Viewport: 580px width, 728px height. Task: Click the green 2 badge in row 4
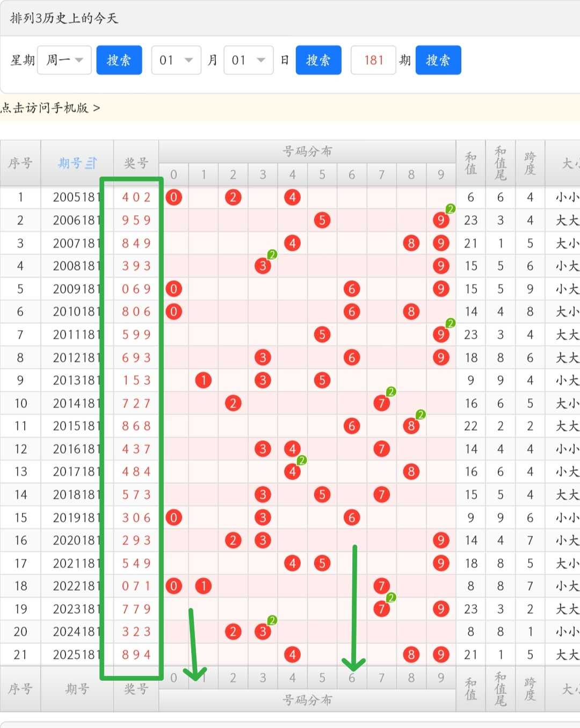(272, 254)
